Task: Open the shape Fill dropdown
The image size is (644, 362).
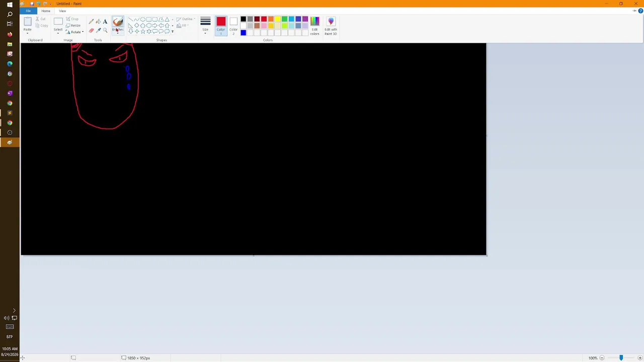Action: click(x=183, y=26)
